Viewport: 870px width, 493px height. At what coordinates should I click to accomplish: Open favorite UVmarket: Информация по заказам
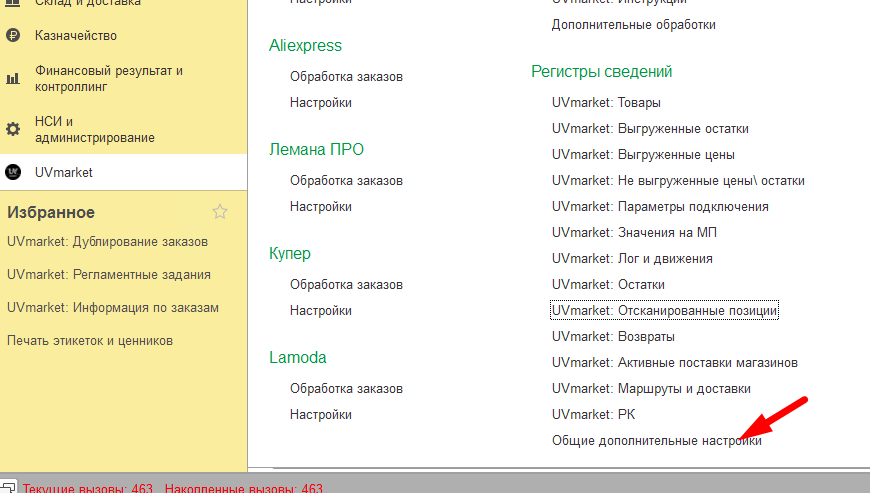(x=113, y=308)
